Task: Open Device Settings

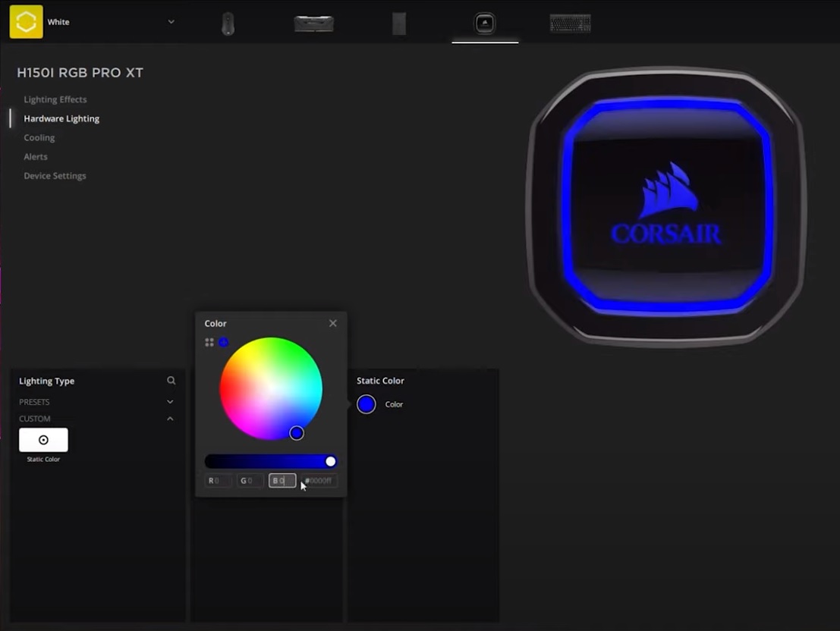Action: [54, 175]
